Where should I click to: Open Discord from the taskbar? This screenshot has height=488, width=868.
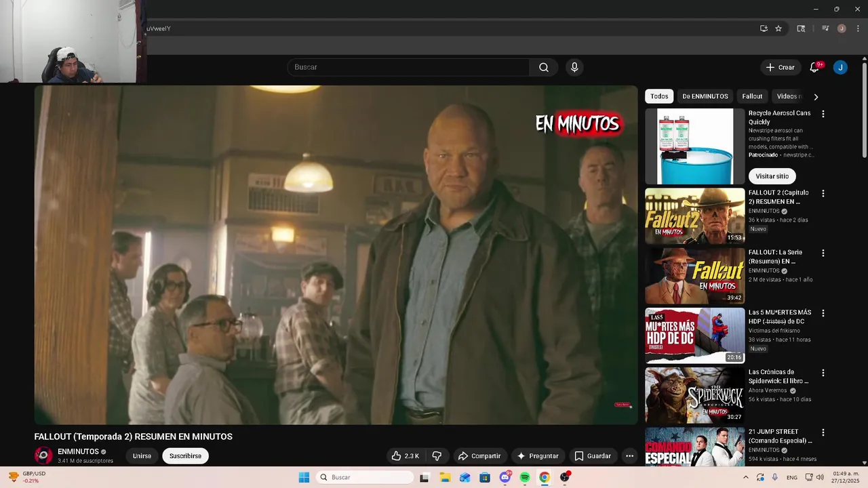pyautogui.click(x=505, y=477)
